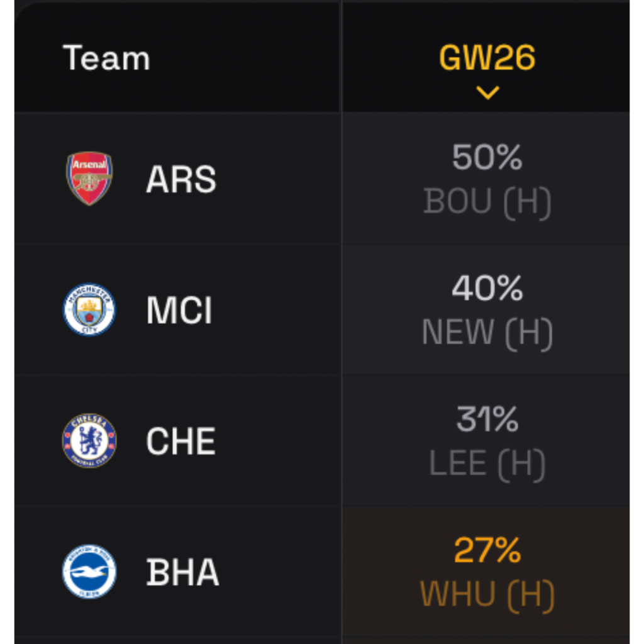This screenshot has width=644, height=644.
Task: Click the Manchester City badge
Action: (x=88, y=309)
